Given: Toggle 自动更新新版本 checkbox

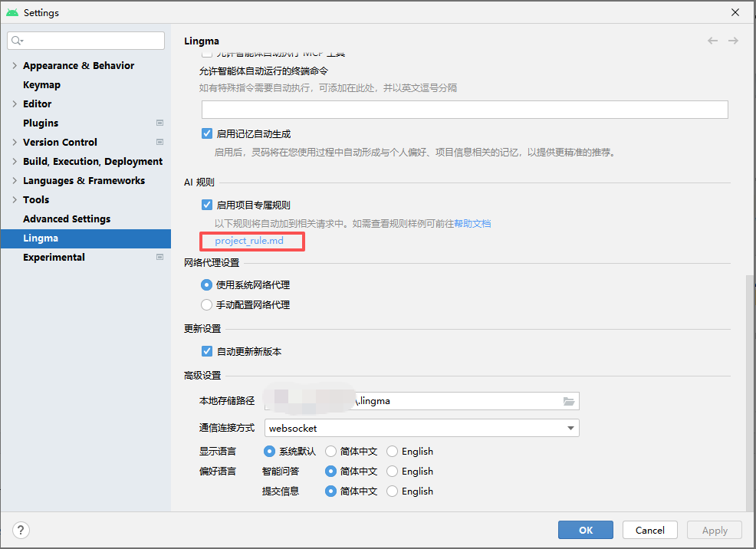Looking at the screenshot, I should coord(207,351).
